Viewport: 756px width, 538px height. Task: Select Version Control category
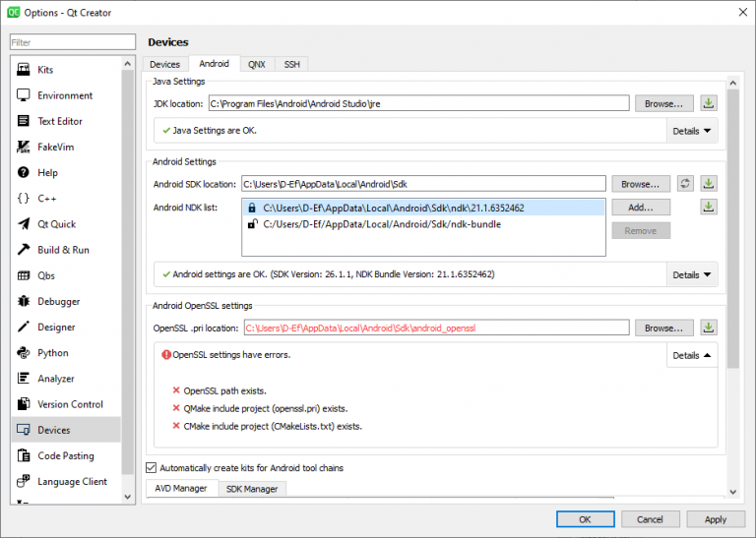(x=66, y=404)
